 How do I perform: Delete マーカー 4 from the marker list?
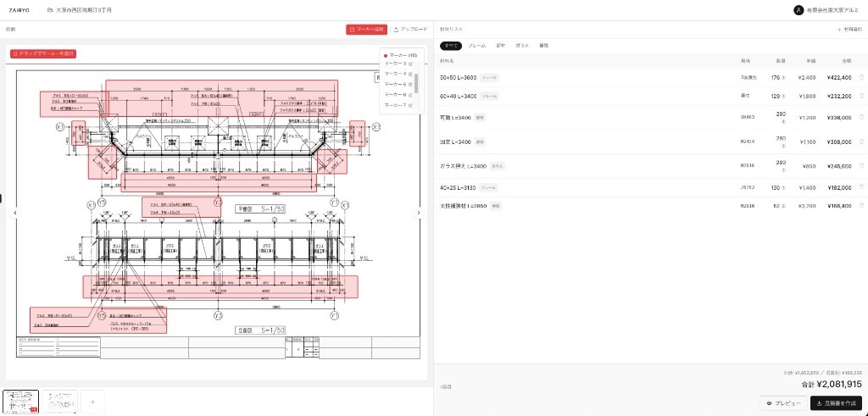click(x=410, y=74)
